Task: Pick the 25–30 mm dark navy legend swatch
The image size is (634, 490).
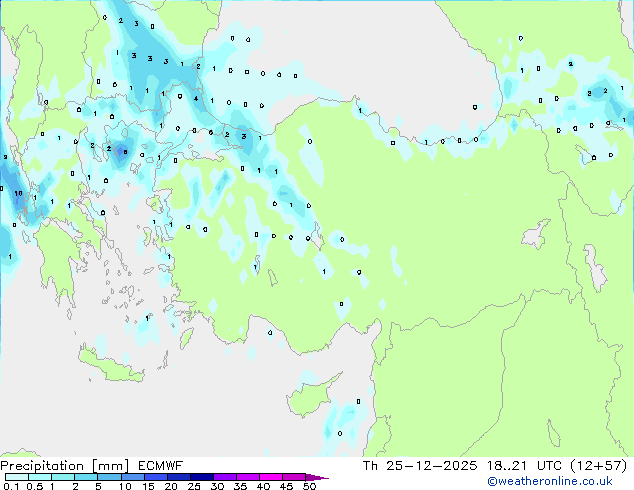Action: pyautogui.click(x=201, y=477)
